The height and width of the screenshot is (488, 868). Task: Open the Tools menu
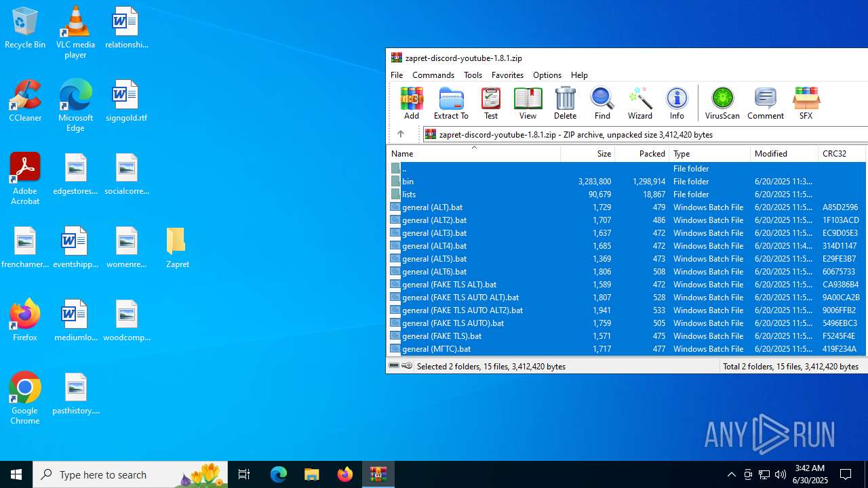(x=473, y=75)
